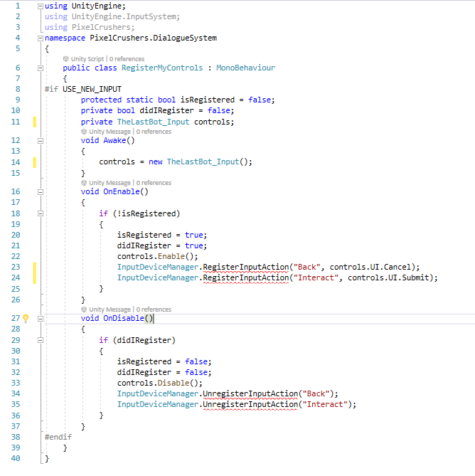Image resolution: width=475 pixels, height=476 pixels.
Task: Click 'TheLastBot_Input' constructor on line 14
Action: click(203, 162)
